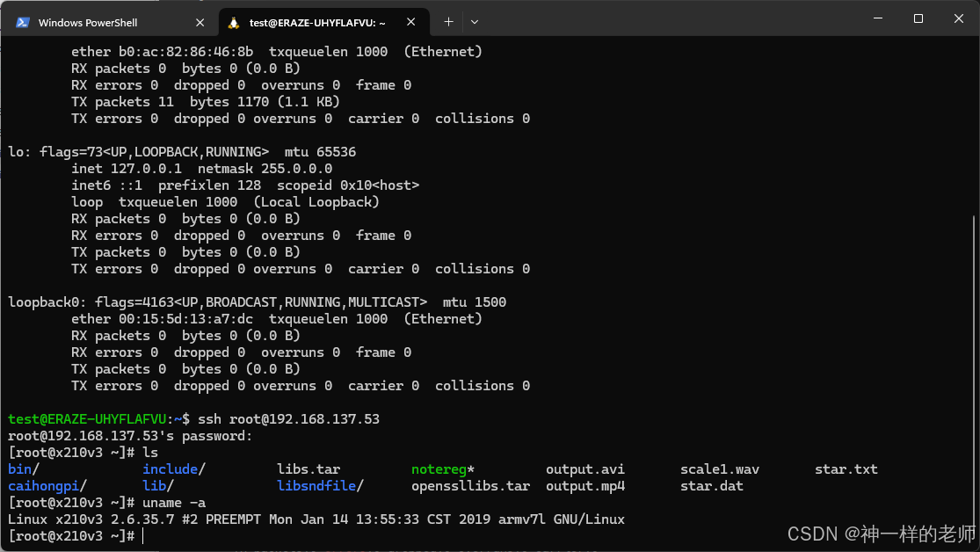Close the test@ERAZE-UHYFLAFVU tab

tap(410, 22)
